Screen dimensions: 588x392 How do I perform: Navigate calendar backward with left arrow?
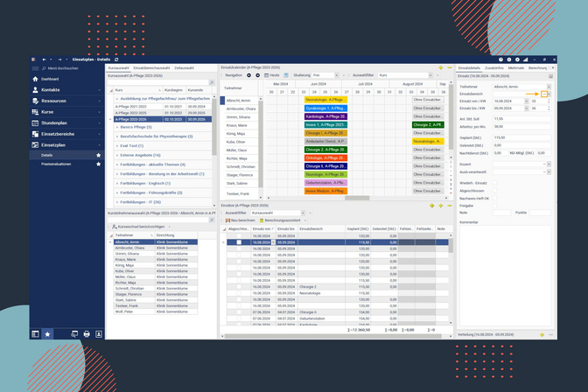[x=249, y=76]
